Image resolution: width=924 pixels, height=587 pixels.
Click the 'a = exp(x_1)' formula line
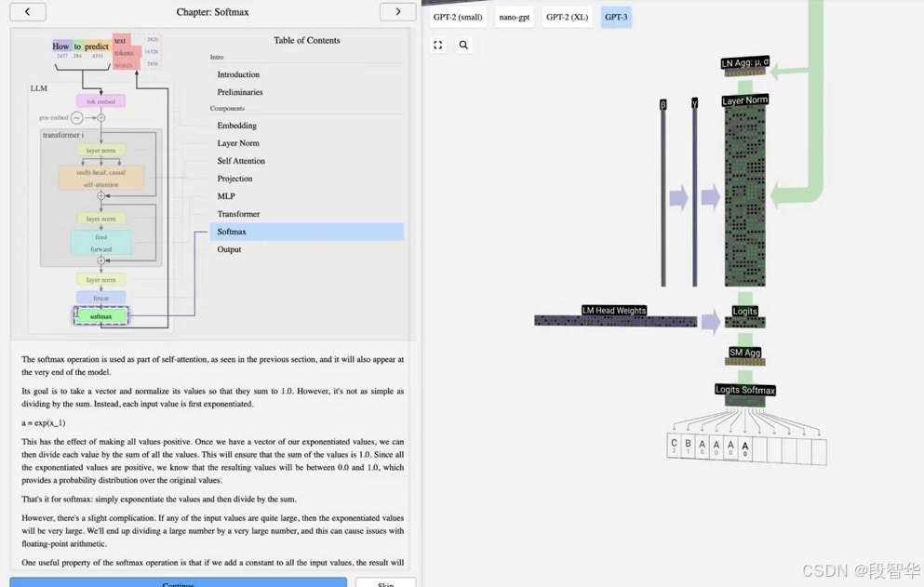point(44,422)
